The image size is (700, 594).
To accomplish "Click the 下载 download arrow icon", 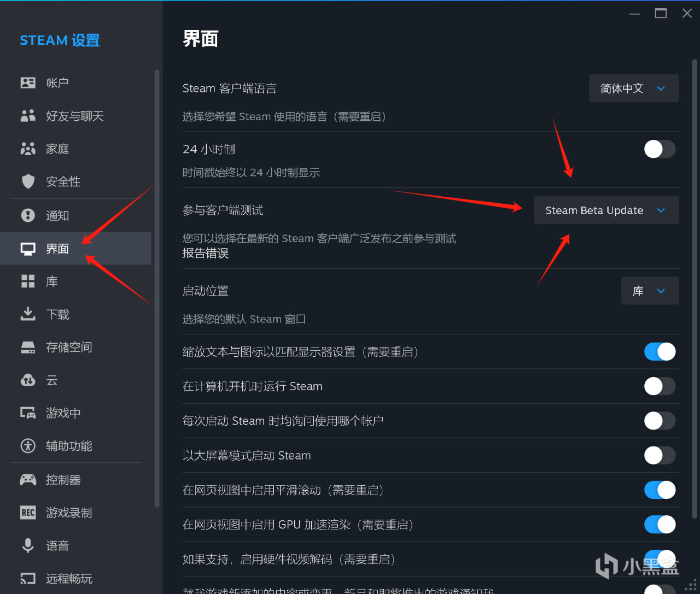I will (x=28, y=314).
